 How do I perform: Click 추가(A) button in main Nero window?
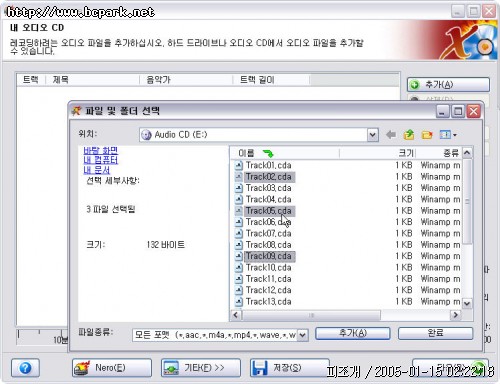click(448, 85)
